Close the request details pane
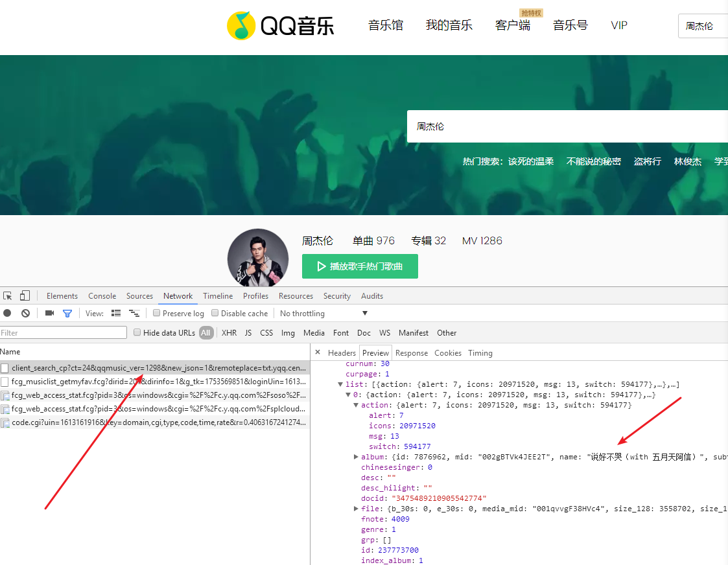Screen dimensions: 728x565 point(318,352)
